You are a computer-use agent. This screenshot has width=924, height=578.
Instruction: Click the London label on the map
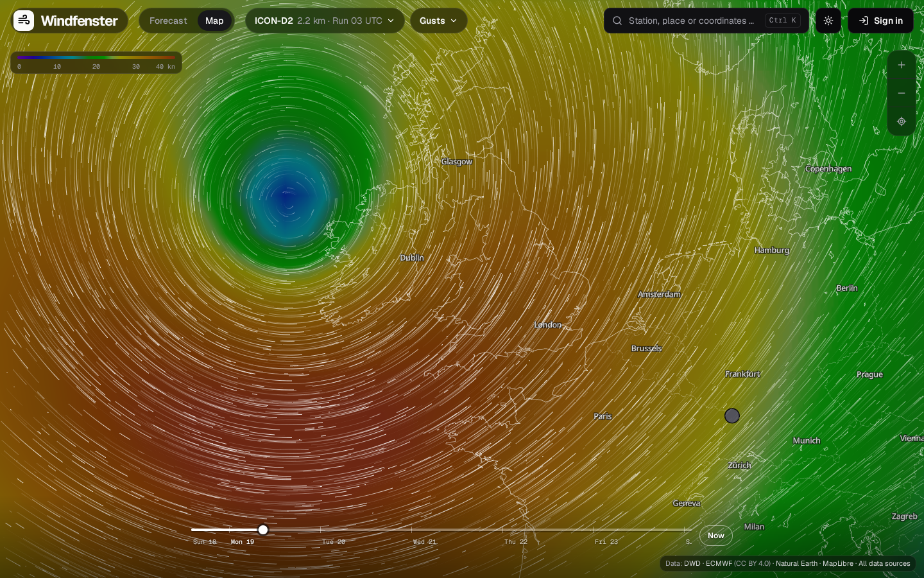[548, 325]
